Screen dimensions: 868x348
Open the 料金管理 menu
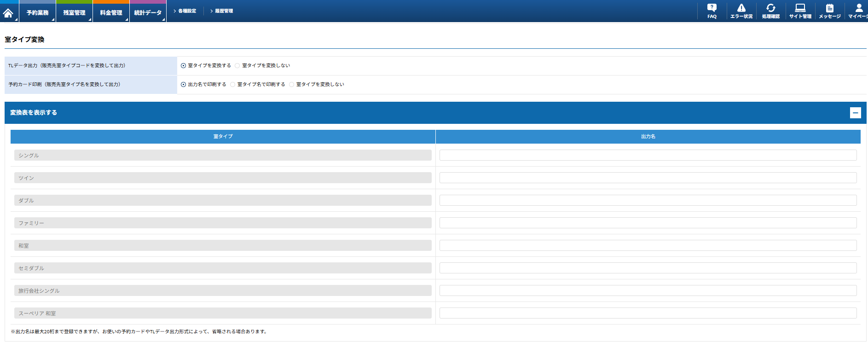click(x=111, y=12)
